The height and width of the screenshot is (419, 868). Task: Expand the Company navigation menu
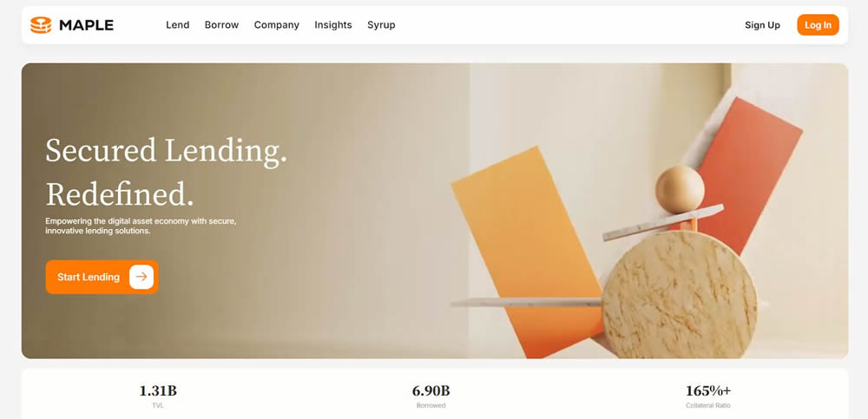coord(277,25)
